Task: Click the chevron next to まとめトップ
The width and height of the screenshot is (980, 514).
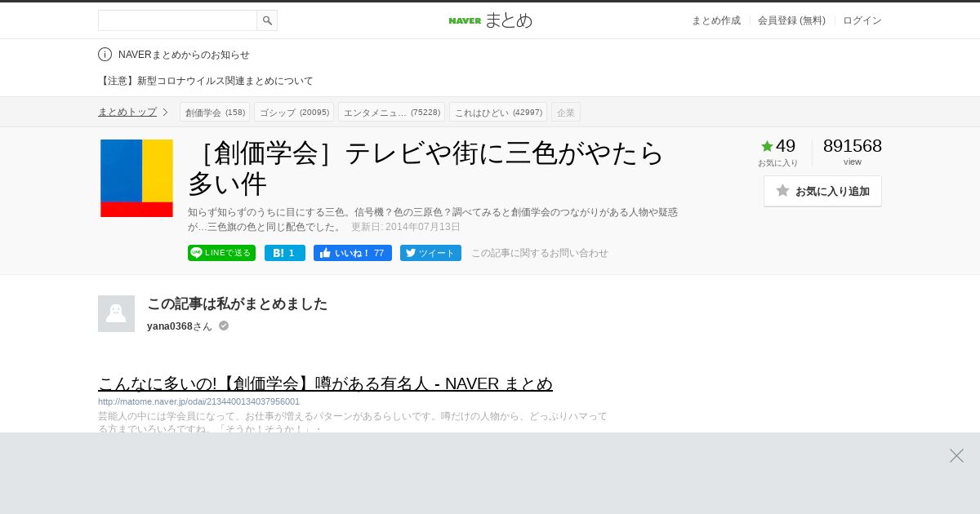Action: click(165, 112)
